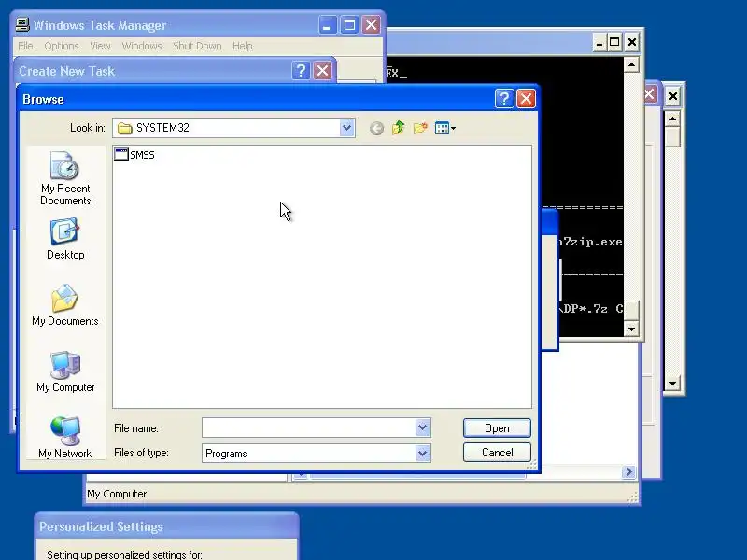Expand the Files of type Programs dropdown
This screenshot has width=747, height=560.
point(423,453)
